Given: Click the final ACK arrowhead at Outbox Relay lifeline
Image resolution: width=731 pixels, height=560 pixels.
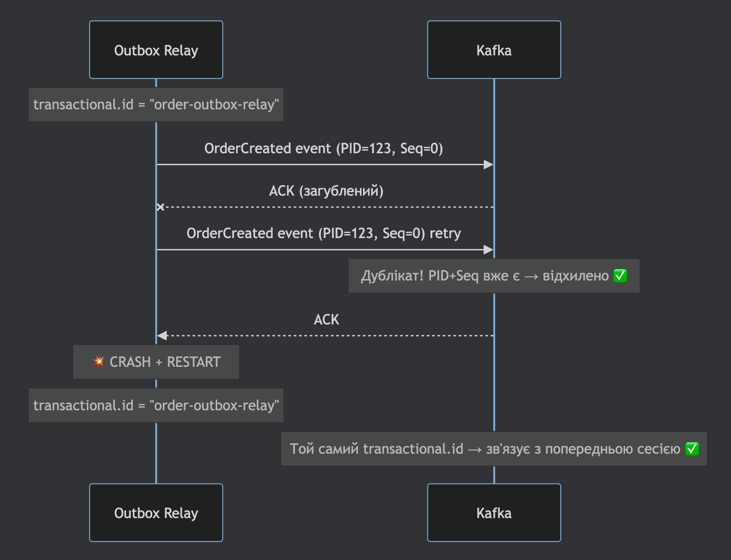Looking at the screenshot, I should pyautogui.click(x=162, y=336).
